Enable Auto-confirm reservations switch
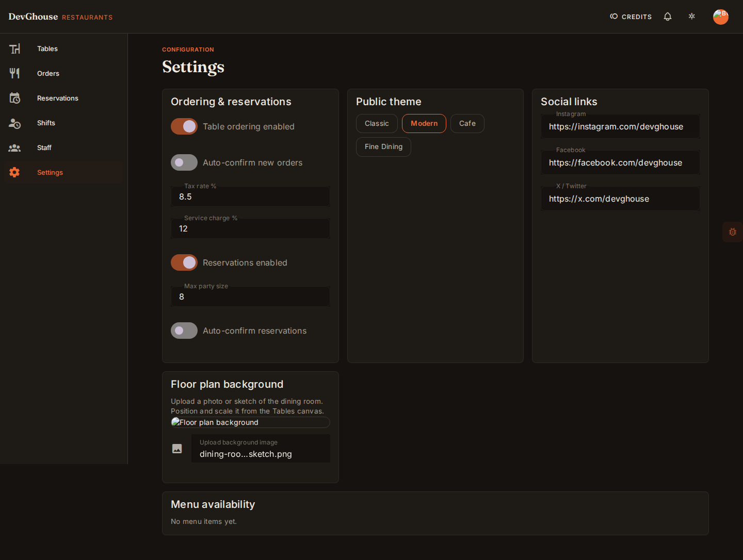This screenshot has height=560, width=743. tap(184, 331)
